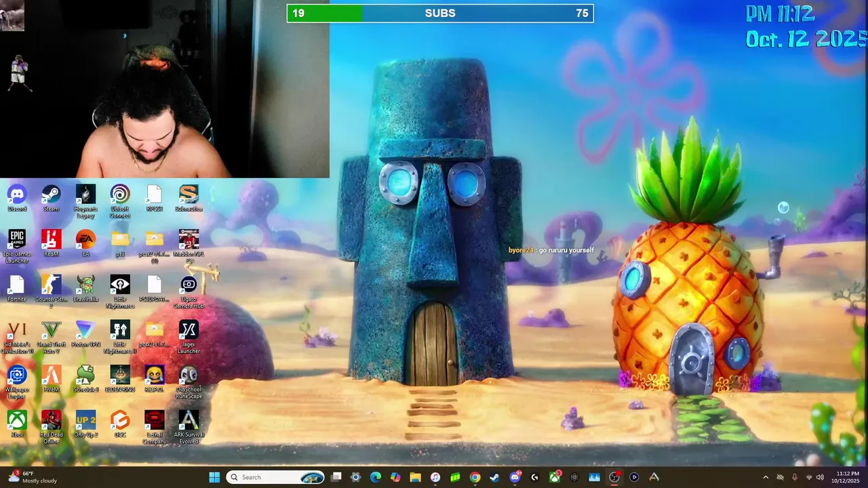Launch Steam from the desktop shortcut

[x=51, y=198]
